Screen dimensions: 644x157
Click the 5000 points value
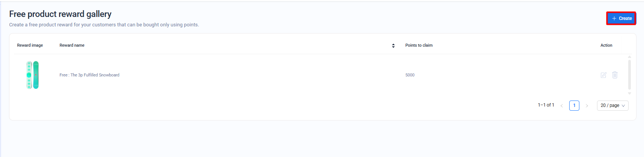point(410,75)
